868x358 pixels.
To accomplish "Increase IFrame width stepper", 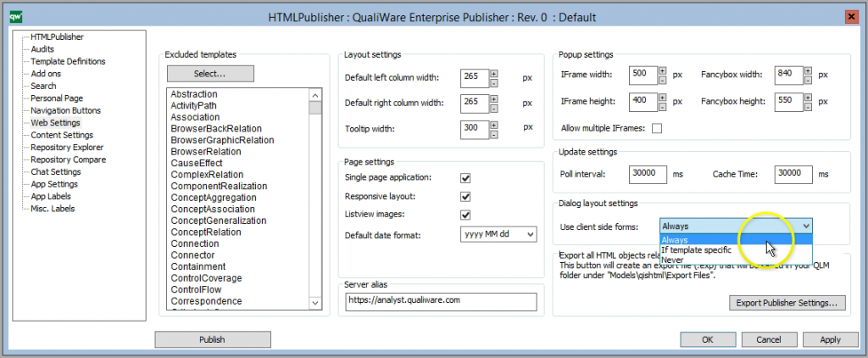I will click(663, 70).
